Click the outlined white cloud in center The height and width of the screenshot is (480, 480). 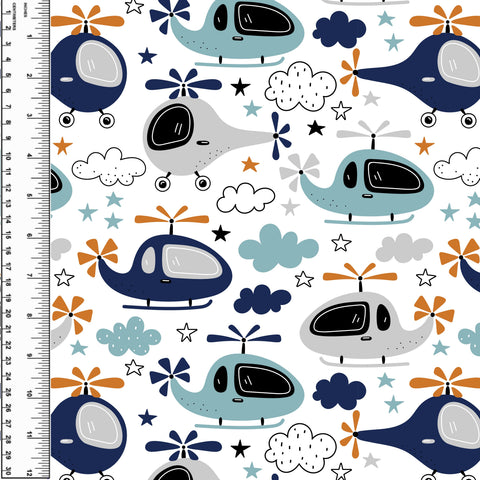pyautogui.click(x=246, y=198)
